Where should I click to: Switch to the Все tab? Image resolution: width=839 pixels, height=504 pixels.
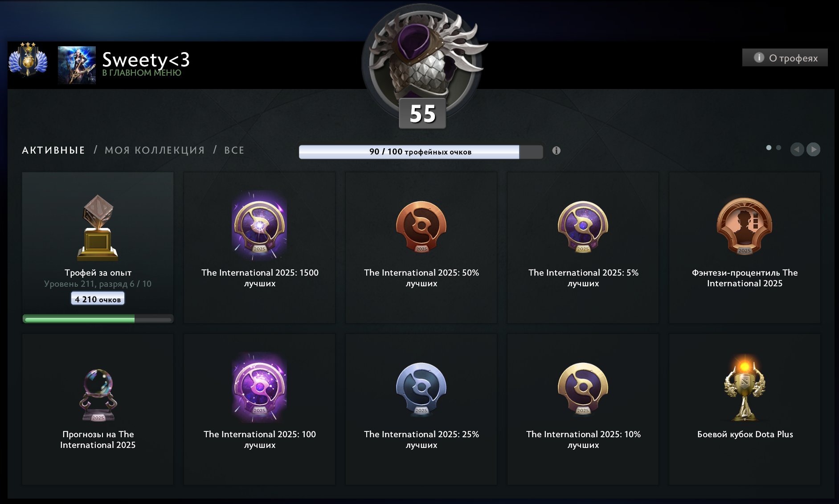pyautogui.click(x=234, y=150)
